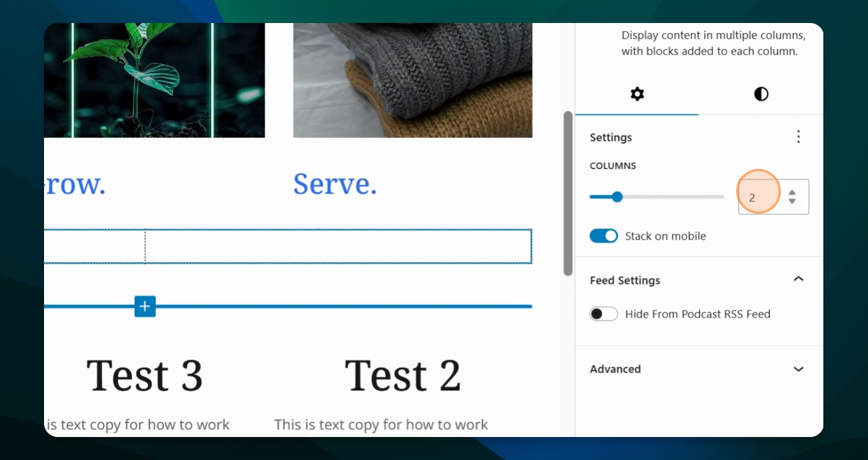This screenshot has width=868, height=460.
Task: Select the empty right column block
Action: 338,246
